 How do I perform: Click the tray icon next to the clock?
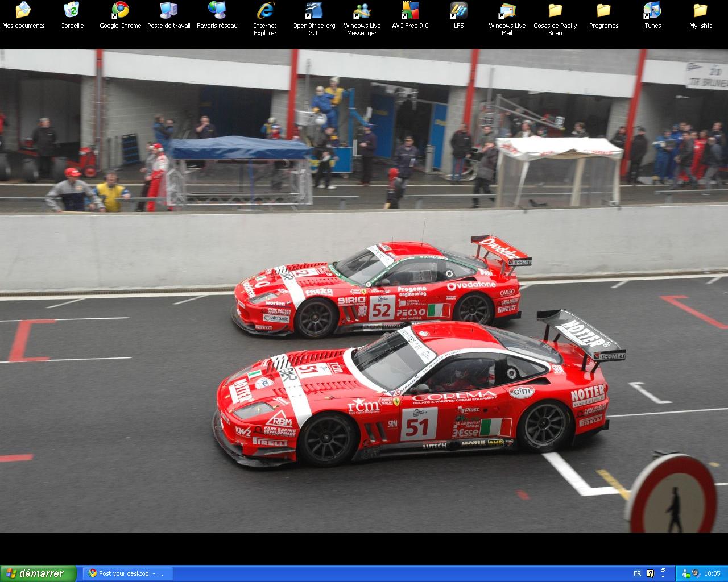pyautogui.click(x=696, y=573)
